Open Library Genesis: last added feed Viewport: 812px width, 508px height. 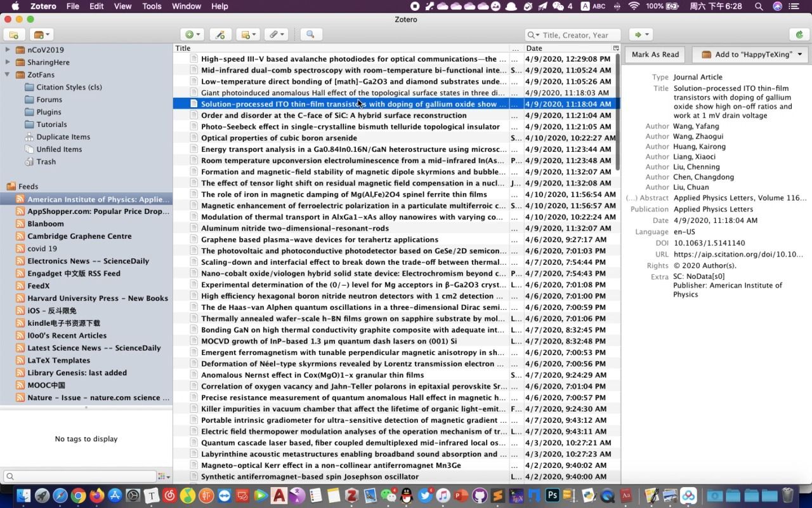click(77, 373)
